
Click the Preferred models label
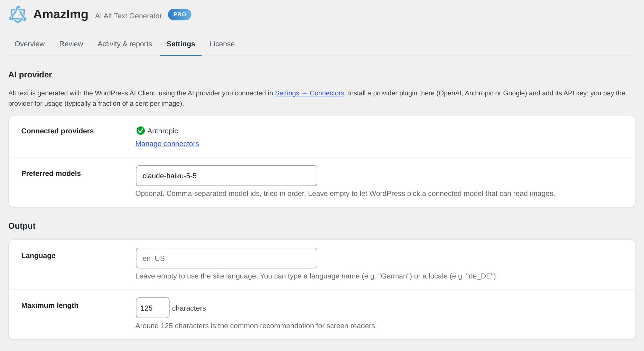(x=51, y=173)
